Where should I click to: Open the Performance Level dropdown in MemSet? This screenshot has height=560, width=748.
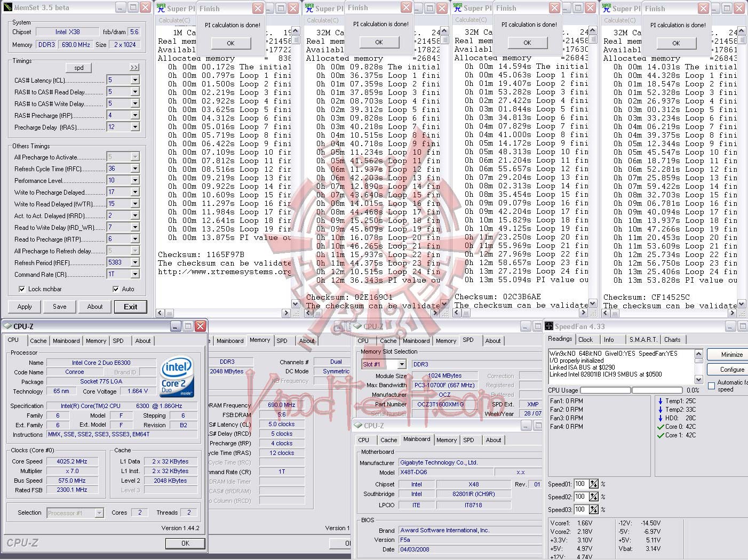click(135, 180)
